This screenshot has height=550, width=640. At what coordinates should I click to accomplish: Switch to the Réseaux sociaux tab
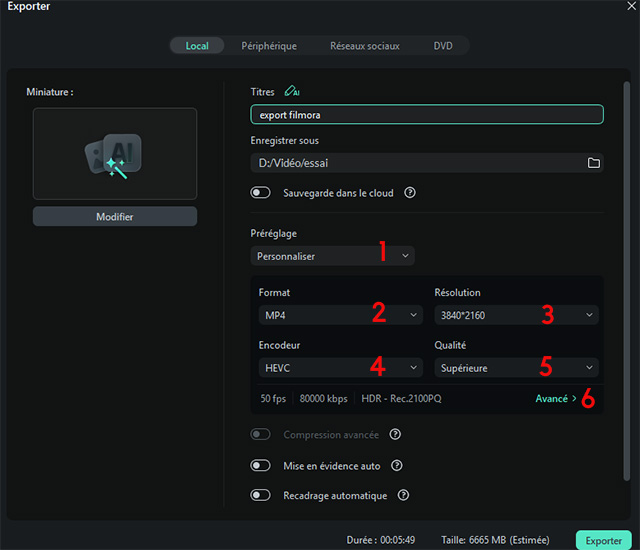coord(363,46)
